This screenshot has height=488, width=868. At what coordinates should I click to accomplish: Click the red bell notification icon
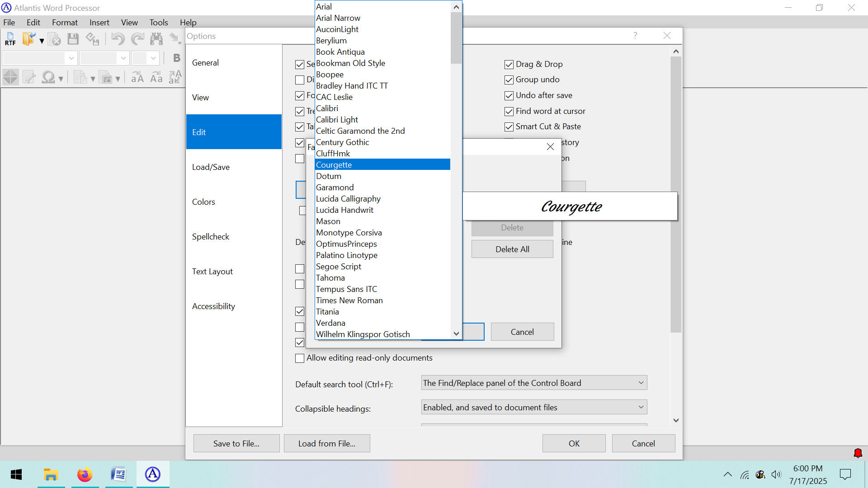pos(858,453)
